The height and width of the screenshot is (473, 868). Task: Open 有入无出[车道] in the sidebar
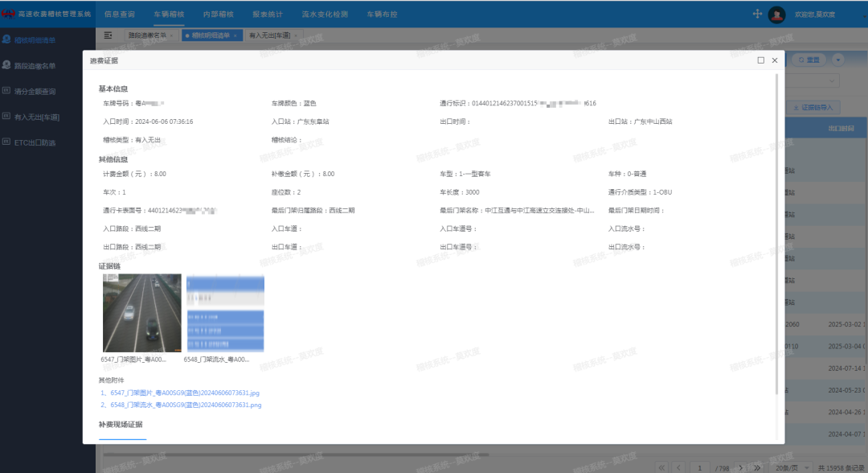pyautogui.click(x=36, y=117)
